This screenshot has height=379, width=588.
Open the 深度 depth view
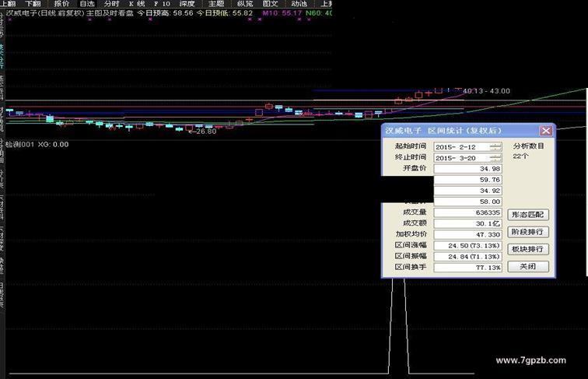(x=187, y=4)
